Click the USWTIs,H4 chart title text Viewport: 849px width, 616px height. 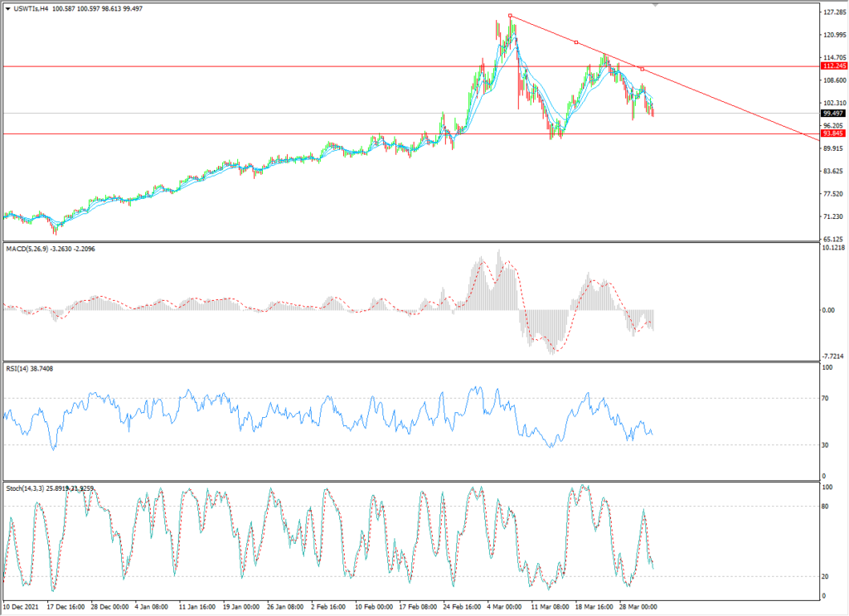pos(31,9)
